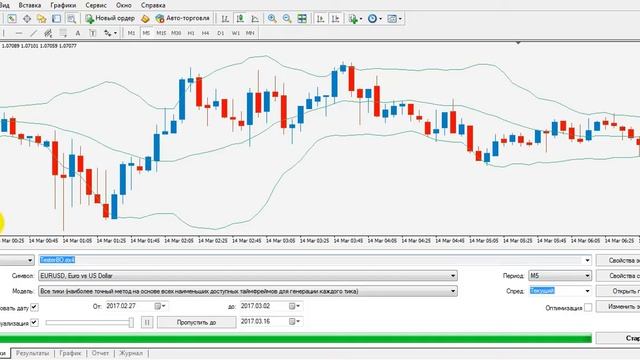640x360 pixels.
Task: Expand the Модель 'Все тики' combo box
Action: 453,291
